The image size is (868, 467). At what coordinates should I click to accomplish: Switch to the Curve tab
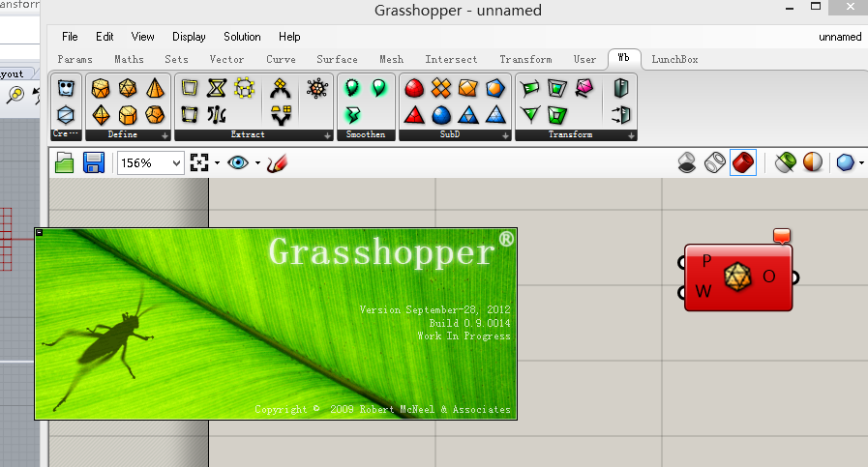[281, 59]
